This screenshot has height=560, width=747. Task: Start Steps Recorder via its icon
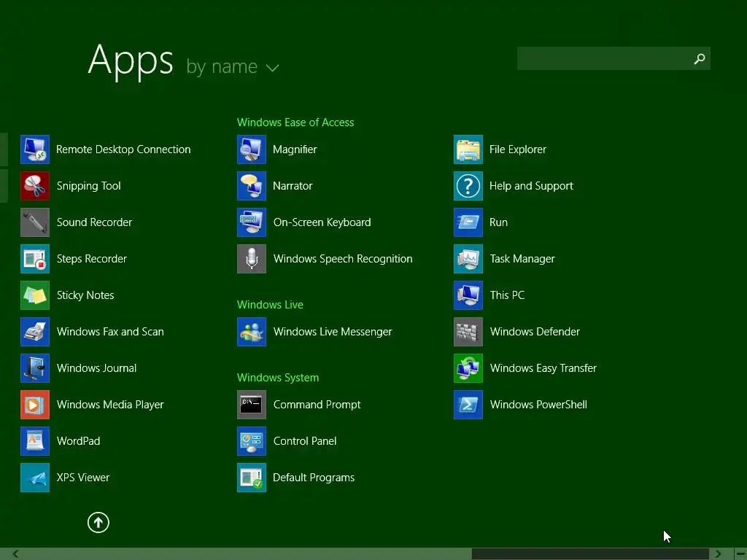pyautogui.click(x=35, y=259)
